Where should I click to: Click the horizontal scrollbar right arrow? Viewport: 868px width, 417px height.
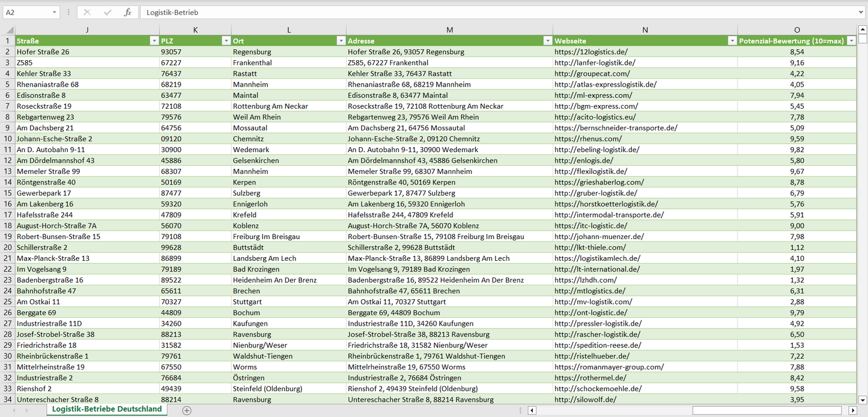point(852,410)
